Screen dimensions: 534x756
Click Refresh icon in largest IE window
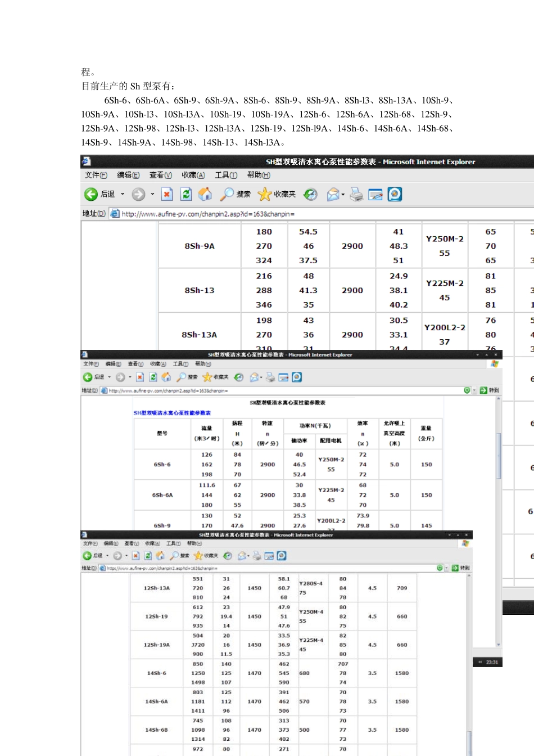(x=186, y=194)
